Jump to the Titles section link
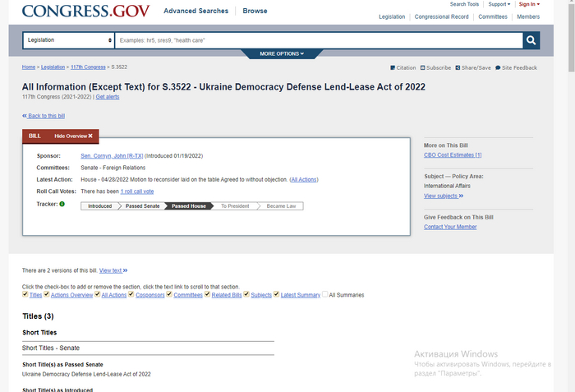Screen dimensions: 575x392 (35, 295)
